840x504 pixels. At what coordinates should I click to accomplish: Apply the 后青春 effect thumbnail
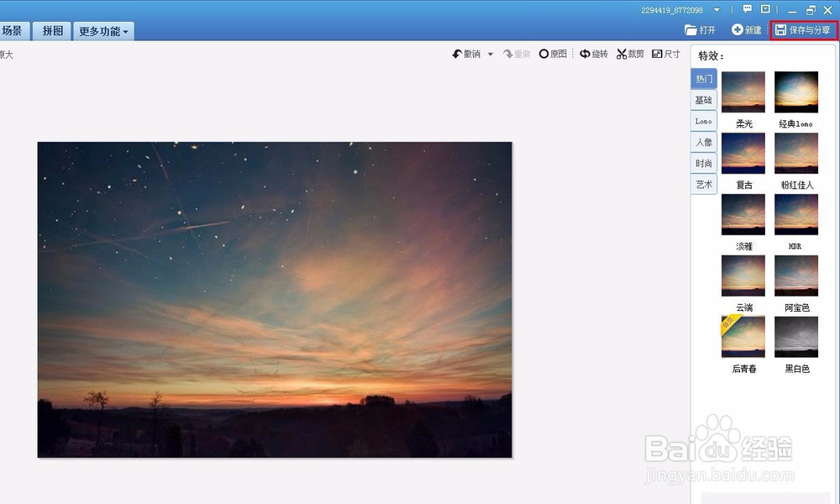[x=743, y=337]
